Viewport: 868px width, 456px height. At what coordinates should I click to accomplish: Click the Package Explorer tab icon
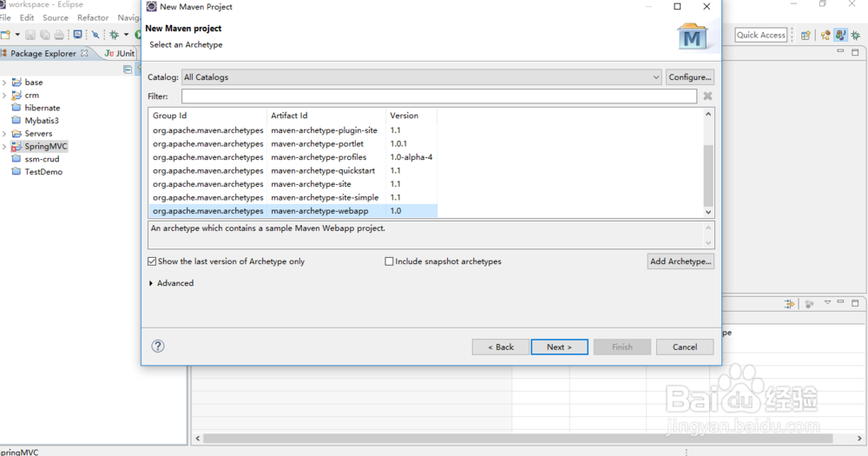coord(3,53)
